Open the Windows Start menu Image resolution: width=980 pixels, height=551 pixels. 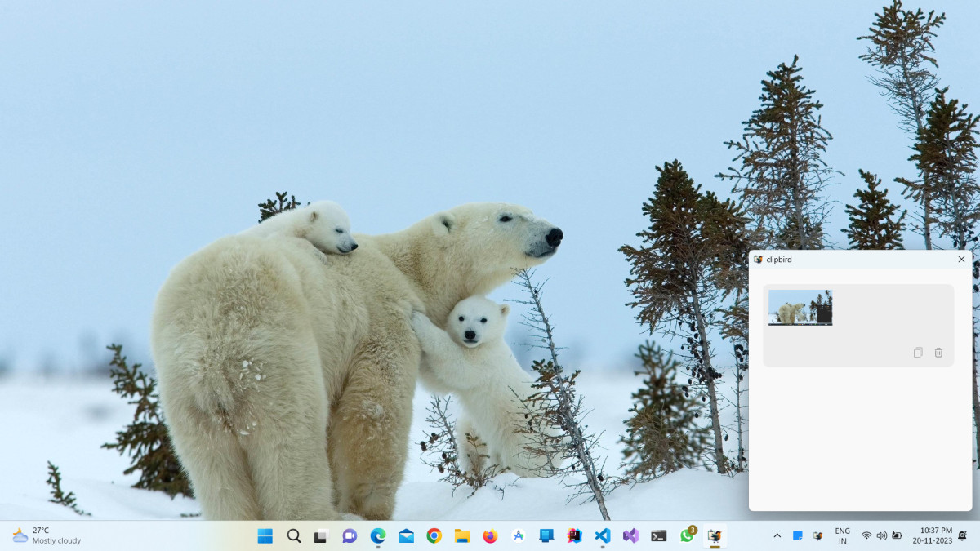265,535
